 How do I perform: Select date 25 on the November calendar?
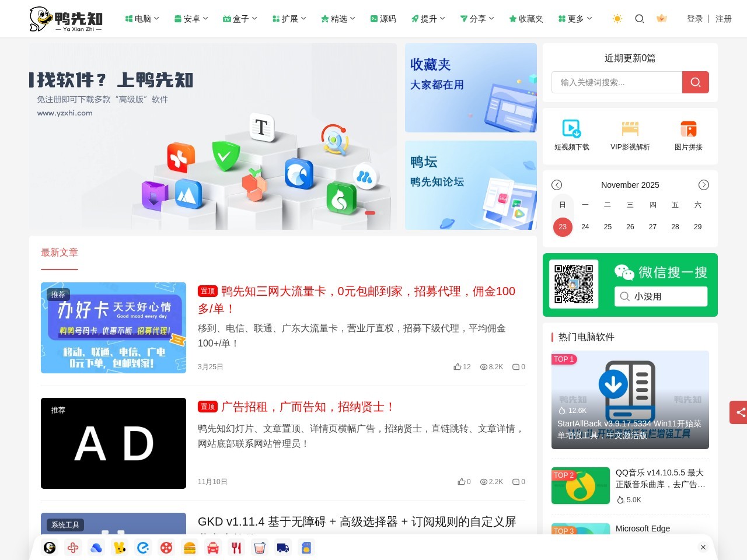point(608,227)
